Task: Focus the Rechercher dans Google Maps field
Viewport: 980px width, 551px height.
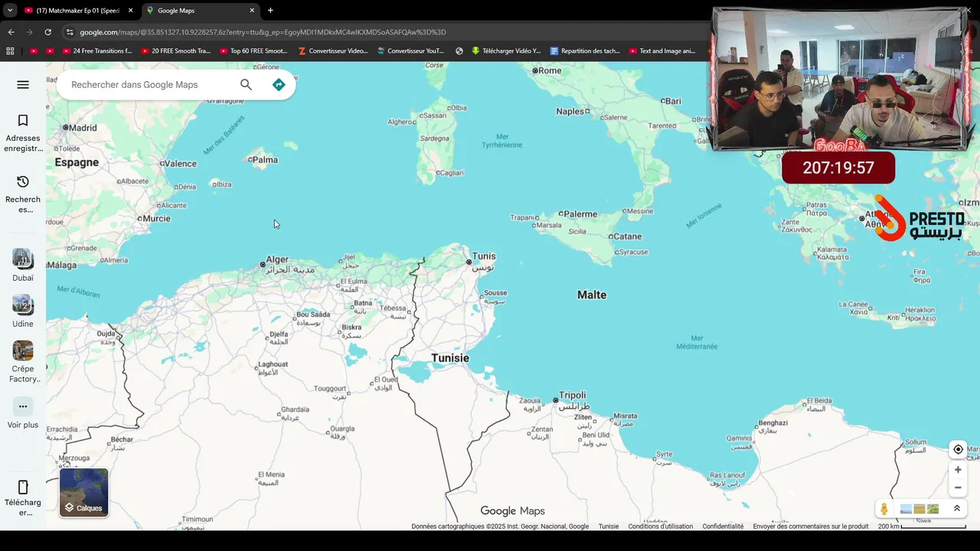Action: click(x=151, y=85)
